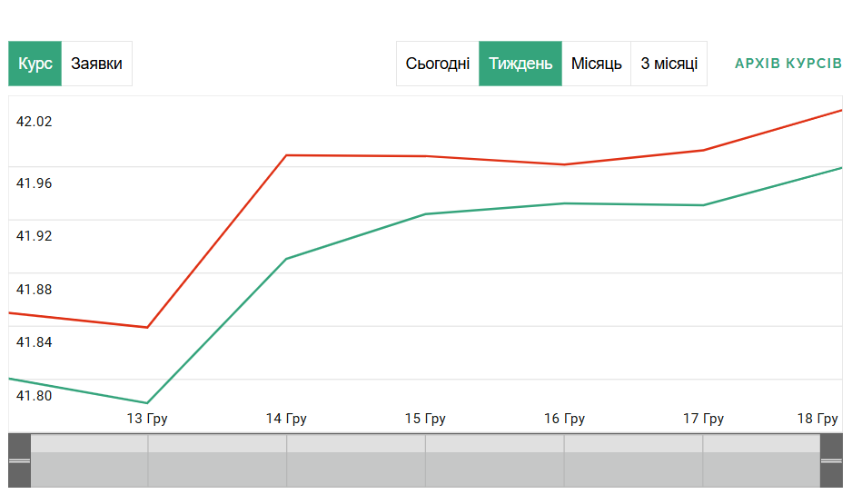Viewport: 852px width, 504px height.
Task: Open the АРХІВ КУРСІВ link
Action: 788,64
